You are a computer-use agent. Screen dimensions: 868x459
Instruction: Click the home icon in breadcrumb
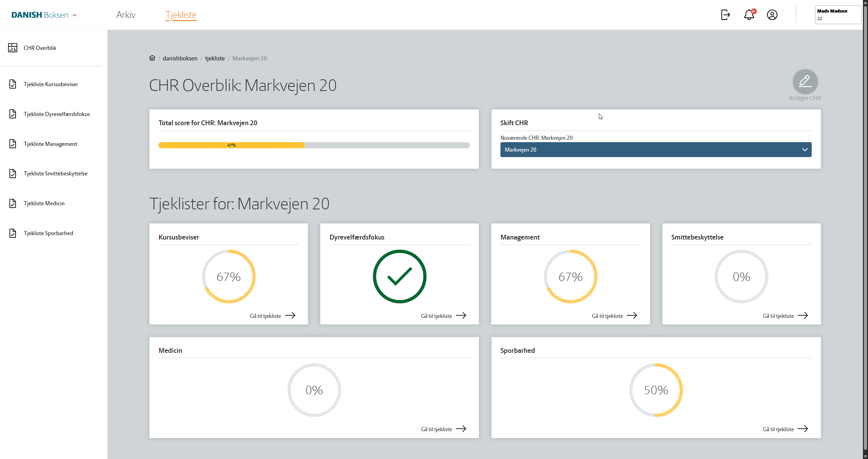pos(152,58)
